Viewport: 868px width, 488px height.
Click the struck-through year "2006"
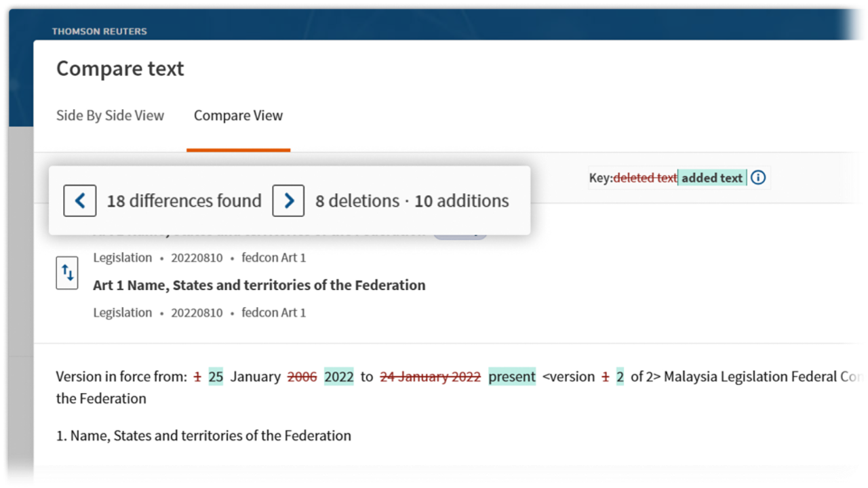(302, 377)
